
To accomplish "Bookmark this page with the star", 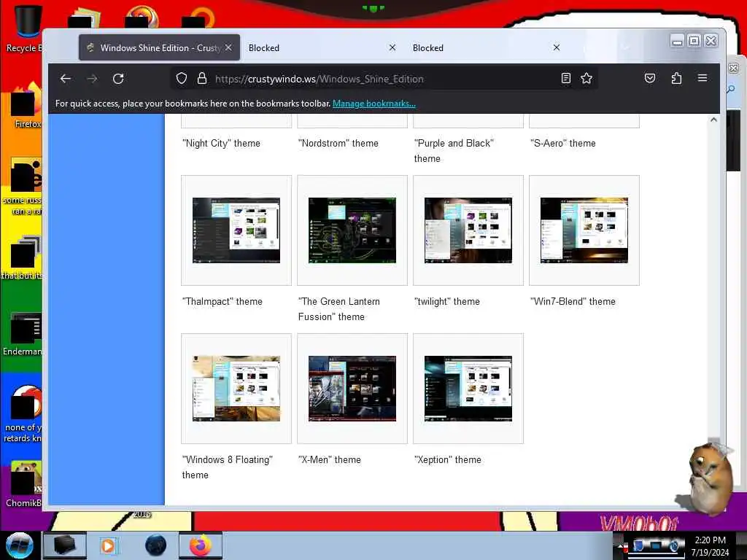I will (x=587, y=79).
